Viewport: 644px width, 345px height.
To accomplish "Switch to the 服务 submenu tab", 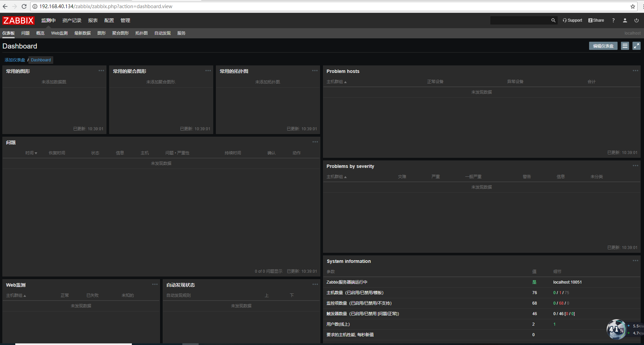I will point(181,33).
